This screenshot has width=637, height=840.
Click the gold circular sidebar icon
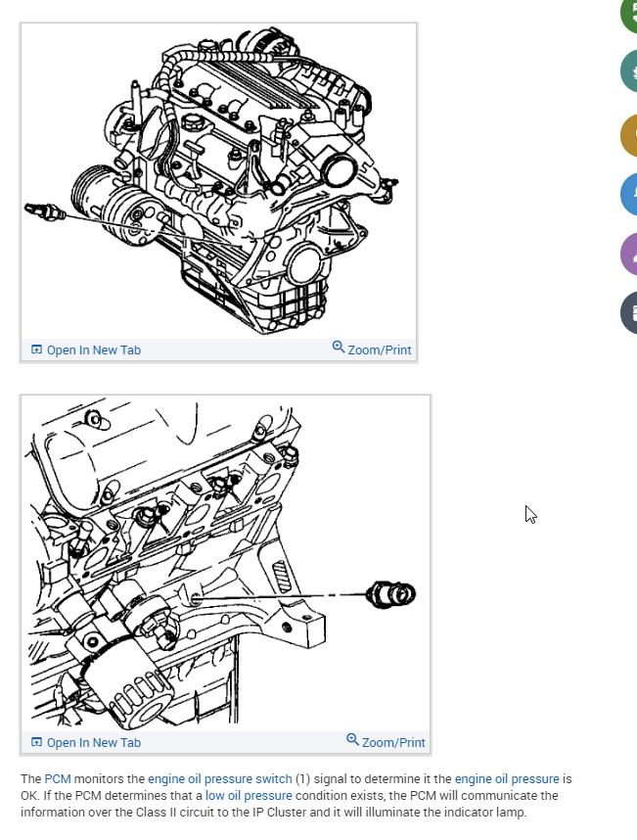point(629,135)
